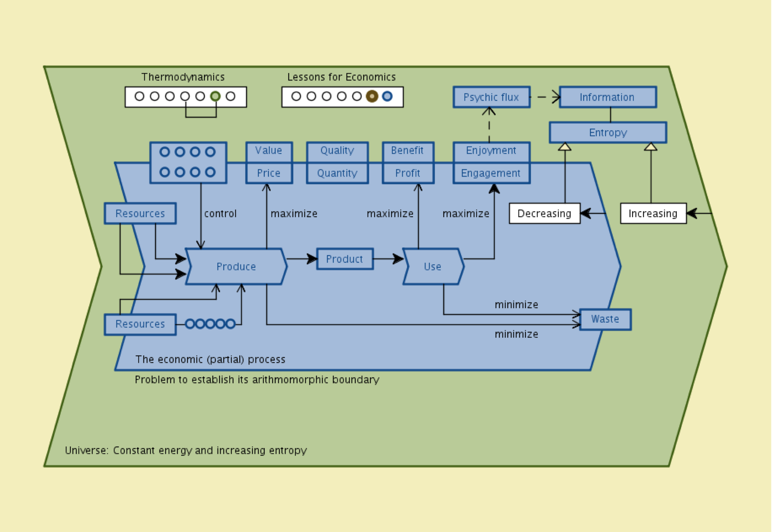Click the box with eight blue circles
The image size is (772, 532).
tap(188, 163)
